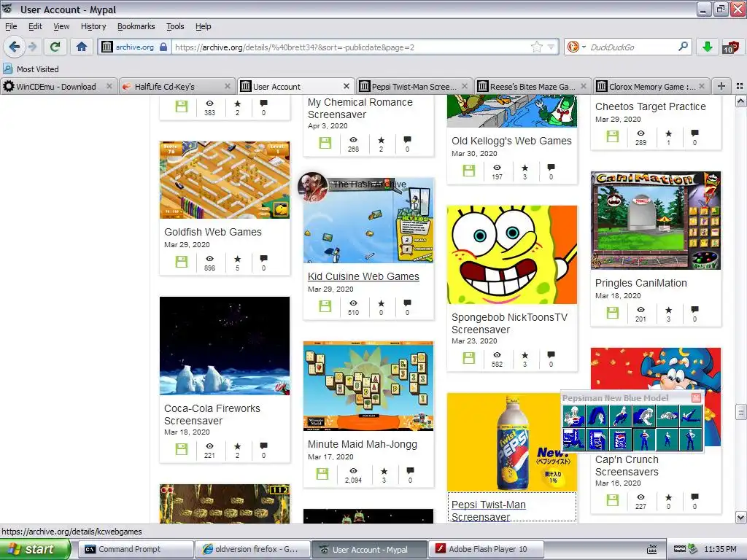Open Cap'n Crunch Screensavers title
The height and width of the screenshot is (560, 747).
(x=627, y=466)
